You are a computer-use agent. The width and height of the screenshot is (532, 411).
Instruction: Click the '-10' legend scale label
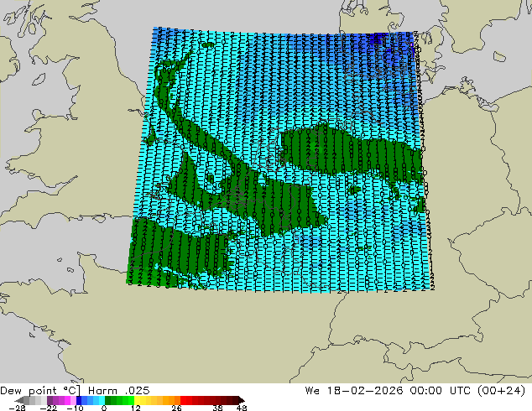[75, 408]
